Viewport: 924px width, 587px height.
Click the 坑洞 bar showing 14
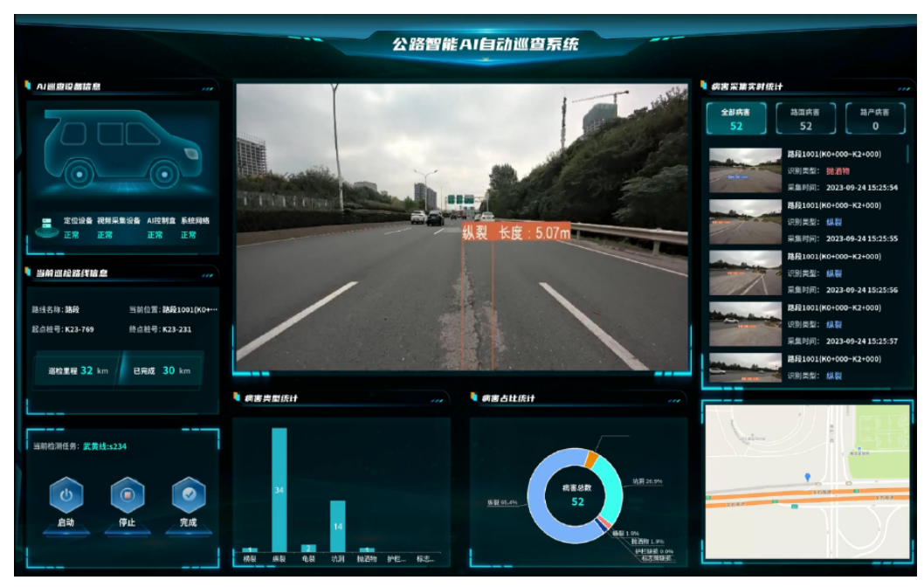(337, 526)
